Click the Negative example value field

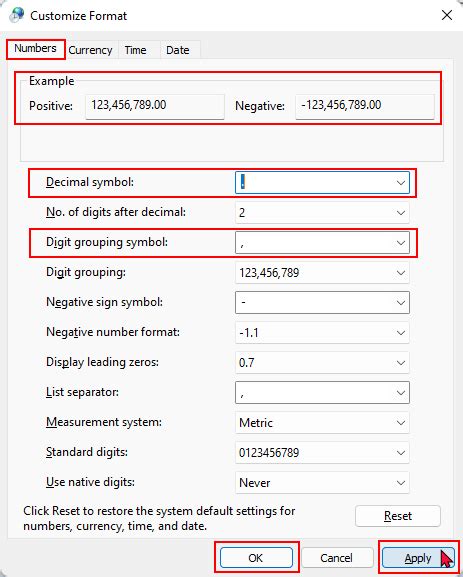[x=365, y=106]
